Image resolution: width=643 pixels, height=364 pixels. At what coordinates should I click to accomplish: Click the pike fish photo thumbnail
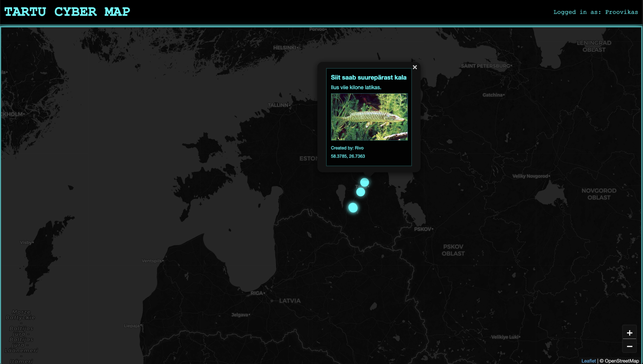pyautogui.click(x=369, y=117)
